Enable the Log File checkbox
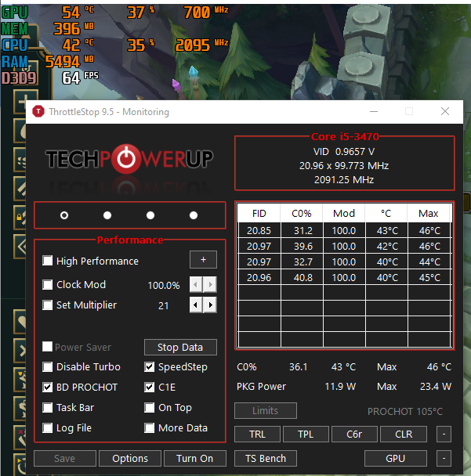The image size is (471, 476). (x=47, y=427)
